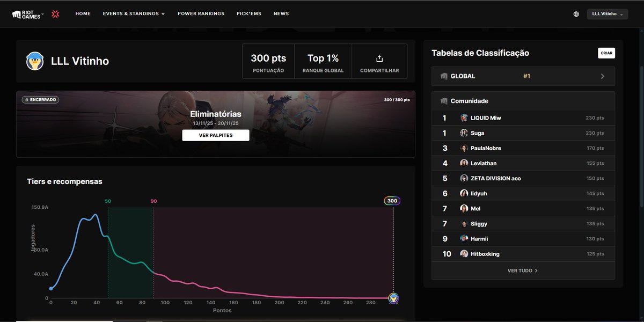Screen dimensions: 644x322
Task: Click the Sliggy avatar
Action: pyautogui.click(x=464, y=224)
